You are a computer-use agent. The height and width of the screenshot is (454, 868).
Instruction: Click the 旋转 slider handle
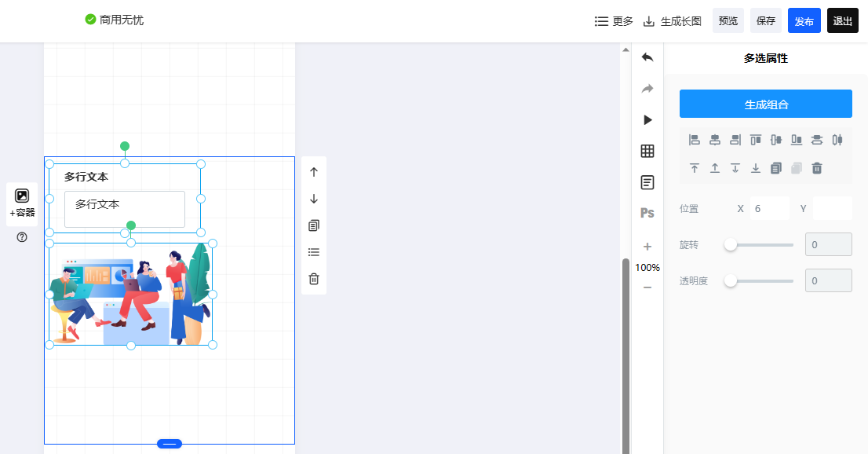point(731,244)
